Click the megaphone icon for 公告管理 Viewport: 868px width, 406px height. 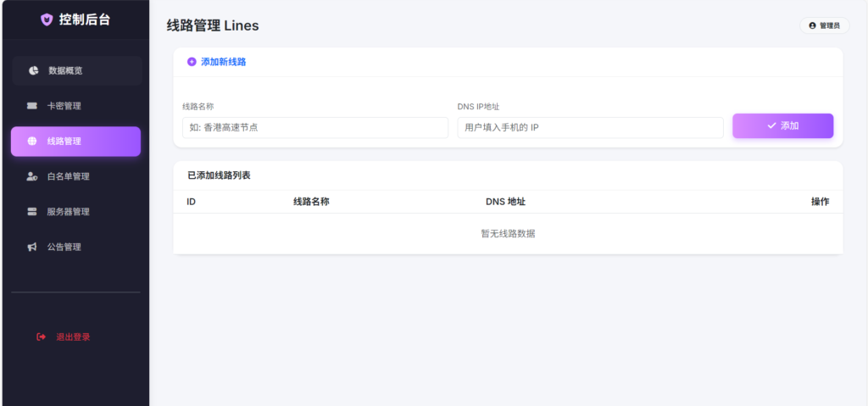32,247
